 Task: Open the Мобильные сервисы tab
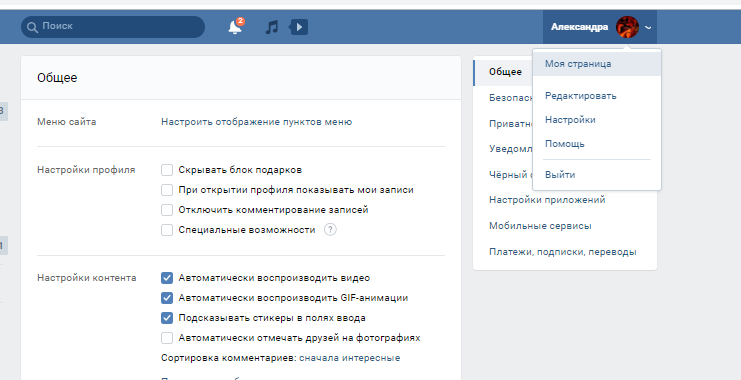click(x=540, y=226)
